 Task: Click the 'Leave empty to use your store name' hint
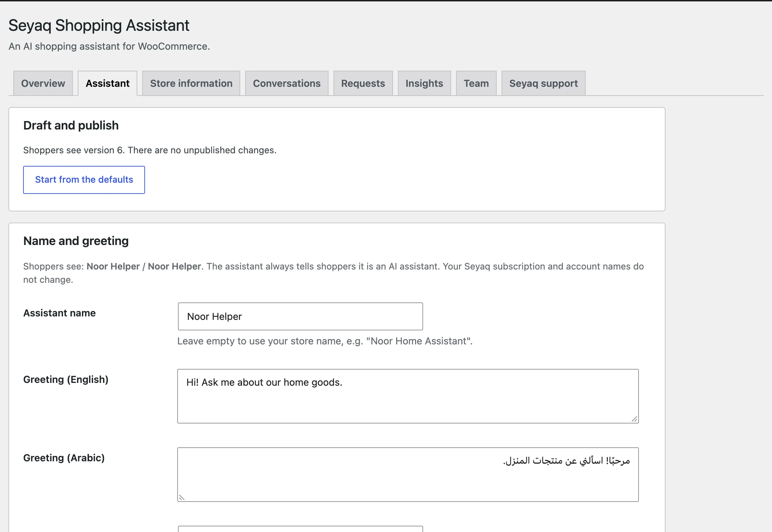click(325, 341)
